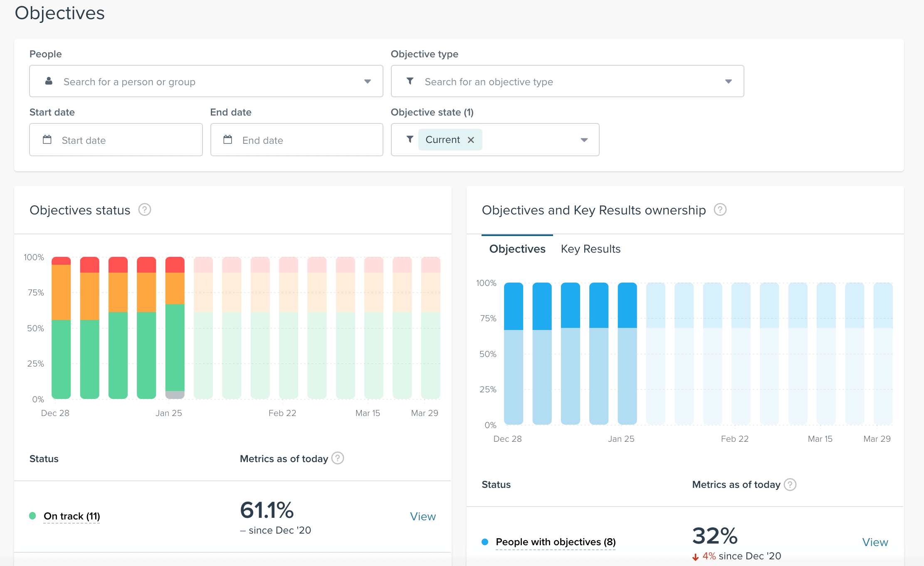The height and width of the screenshot is (566, 924).
Task: Click the calendar icon in Start date field
Action: click(47, 140)
